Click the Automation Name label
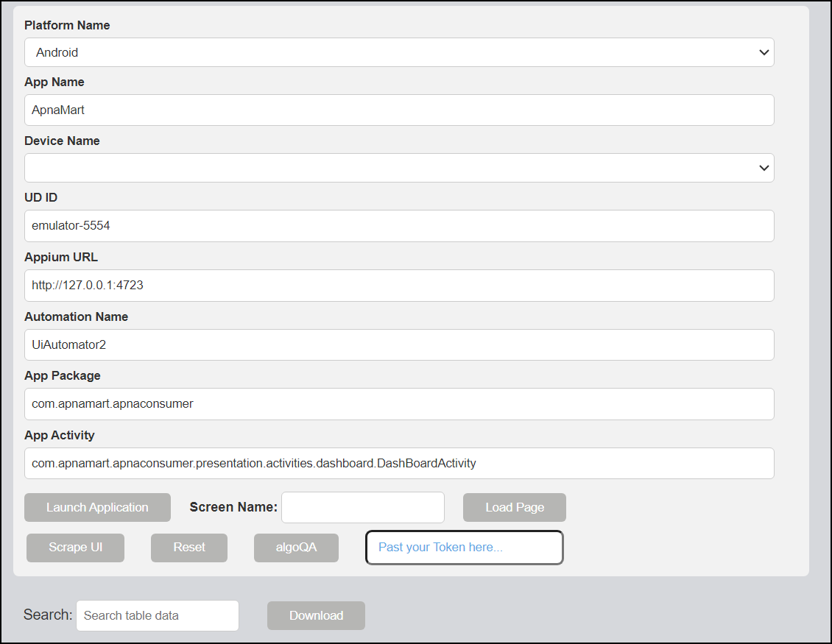The height and width of the screenshot is (644, 832). click(77, 316)
